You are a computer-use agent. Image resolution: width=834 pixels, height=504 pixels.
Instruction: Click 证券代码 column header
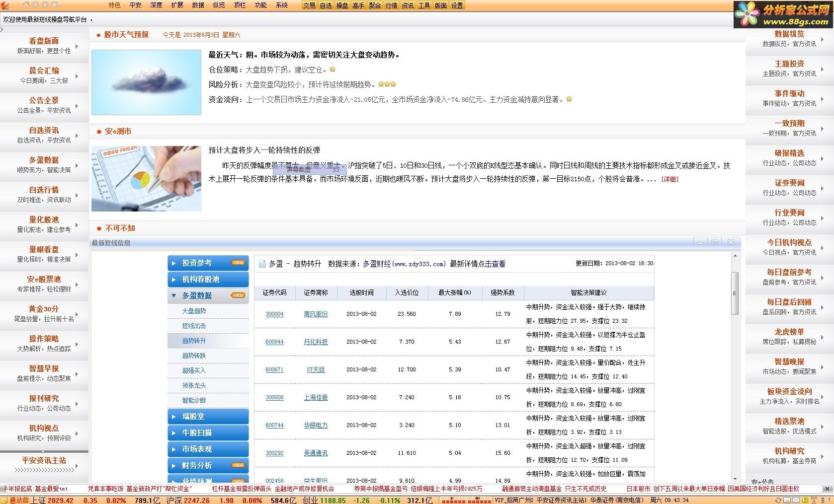(274, 292)
